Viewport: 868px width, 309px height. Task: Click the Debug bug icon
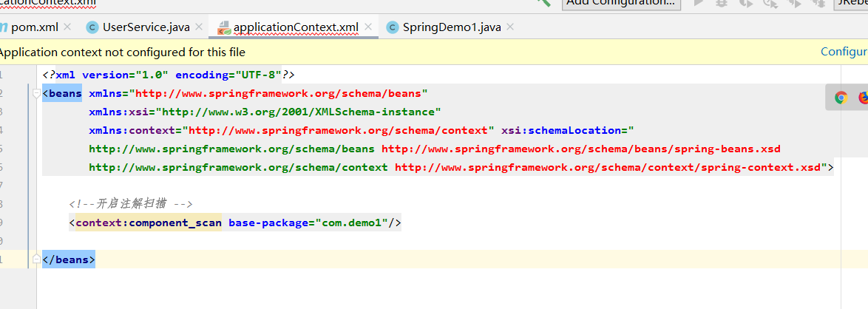[722, 2]
